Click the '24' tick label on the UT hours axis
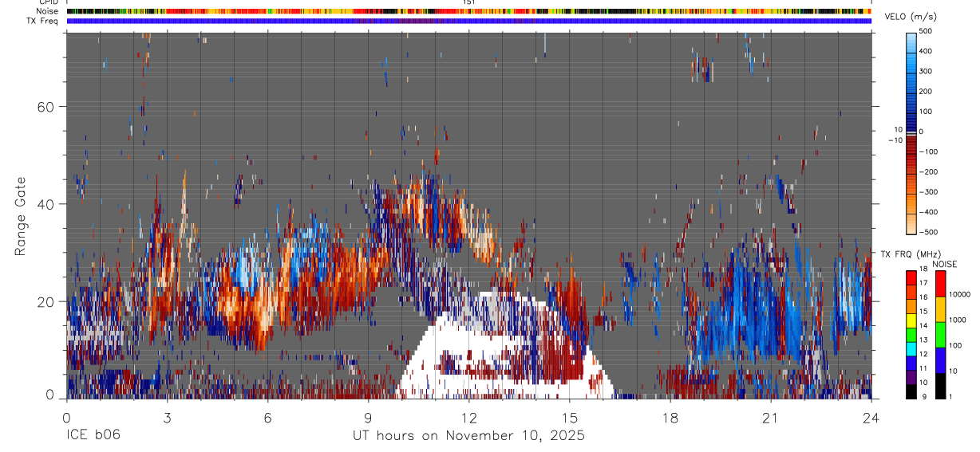 [x=871, y=417]
